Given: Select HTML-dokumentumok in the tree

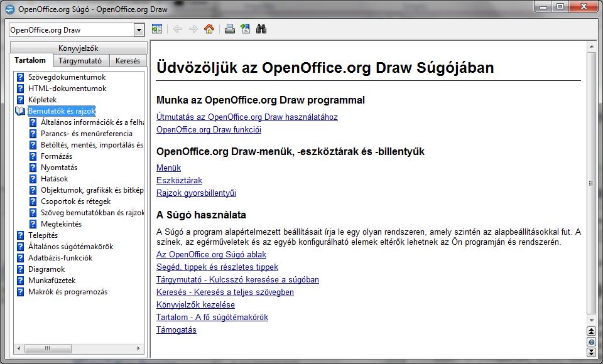Looking at the screenshot, I should point(67,88).
